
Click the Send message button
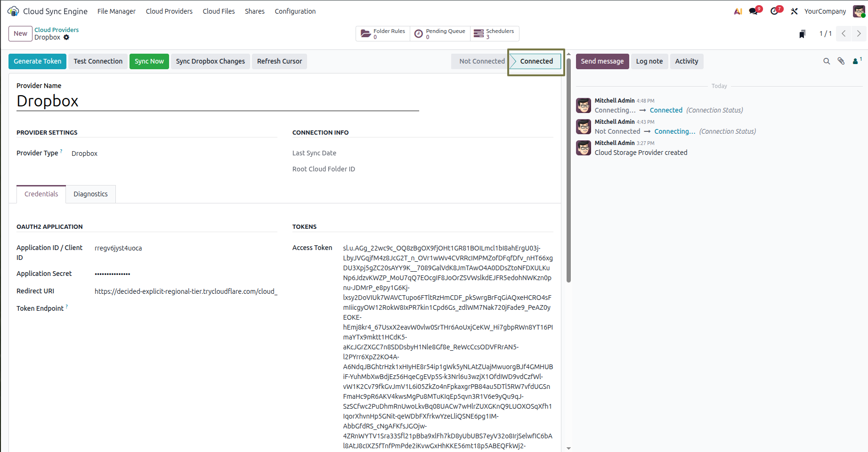click(x=602, y=61)
